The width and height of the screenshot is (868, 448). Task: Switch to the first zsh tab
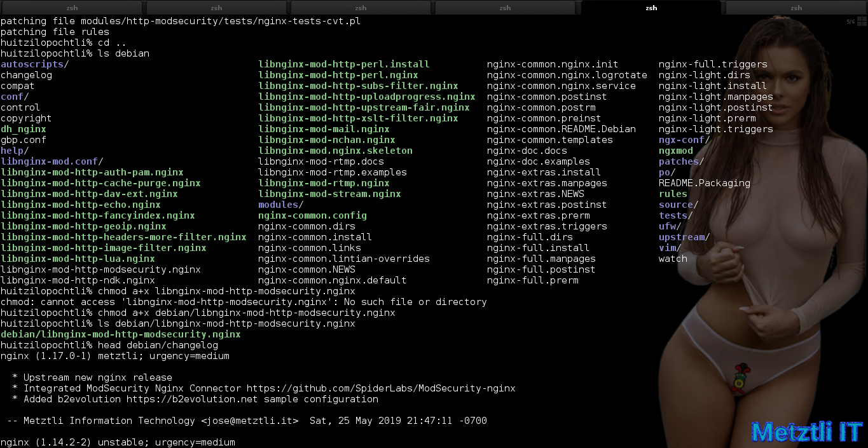point(72,8)
